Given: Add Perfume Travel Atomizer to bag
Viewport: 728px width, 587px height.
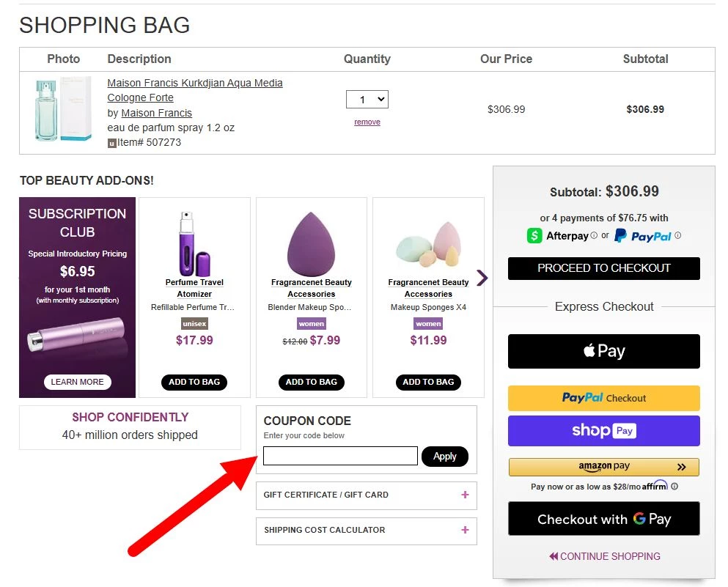Looking at the screenshot, I should (194, 382).
